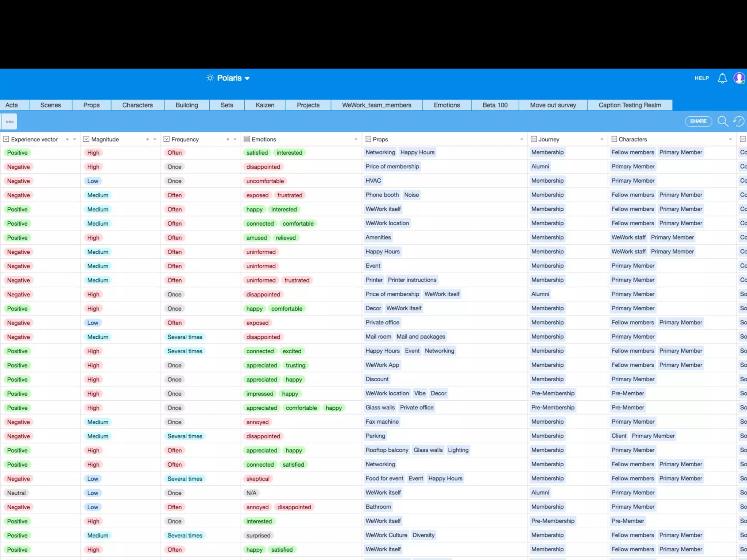Click the Magnitude field type checkbox icon
The height and width of the screenshot is (560, 747).
point(86,139)
